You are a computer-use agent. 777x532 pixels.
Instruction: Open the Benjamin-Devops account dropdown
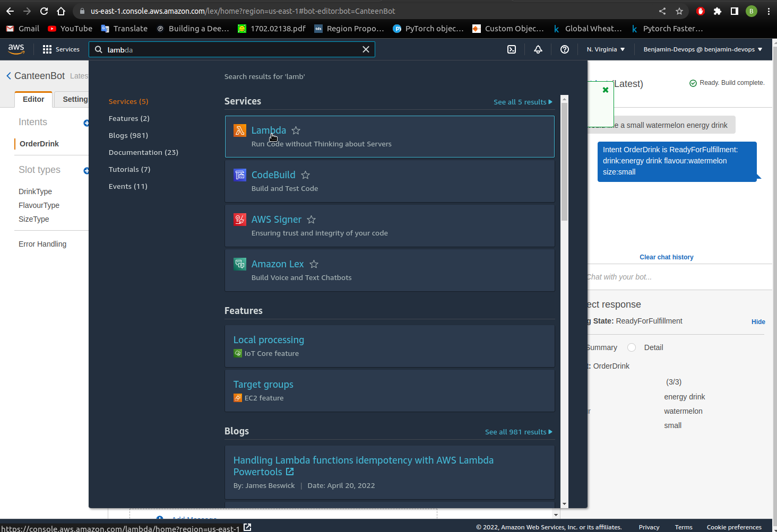(x=703, y=49)
